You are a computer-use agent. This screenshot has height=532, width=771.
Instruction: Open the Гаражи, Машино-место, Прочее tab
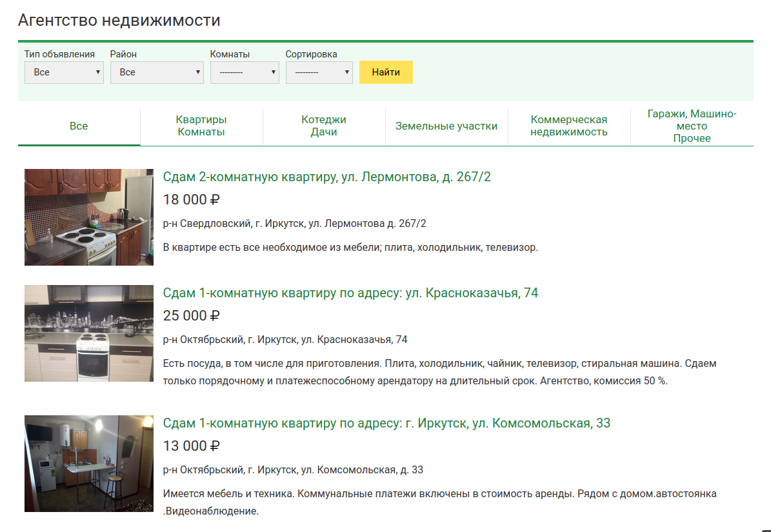click(692, 126)
